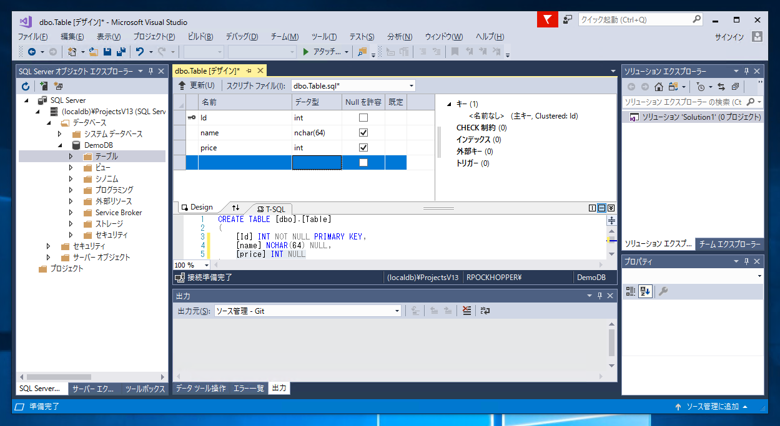Image resolution: width=780 pixels, height=426 pixels.
Task: Switch to the ツールボックス tab
Action: 145,389
